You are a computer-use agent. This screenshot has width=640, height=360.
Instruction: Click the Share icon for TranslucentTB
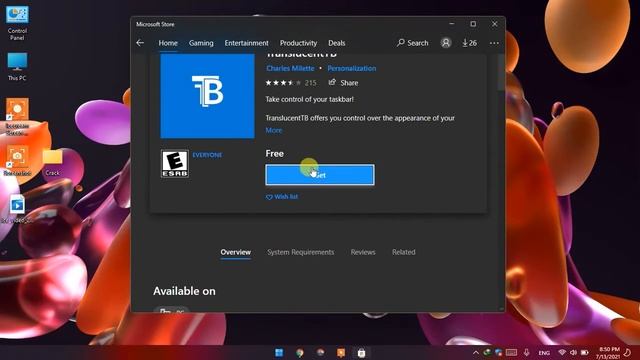332,82
